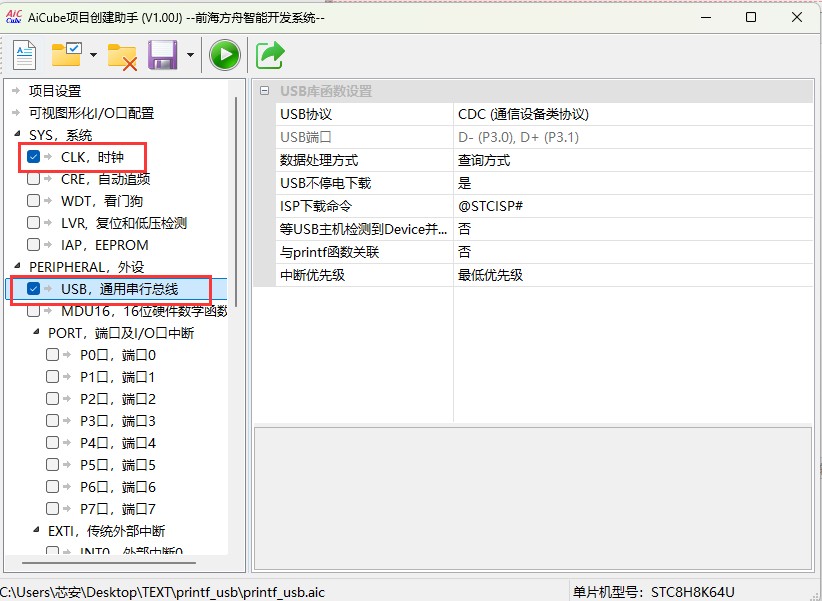
Task: Enable the WDT, 看门狗 checkbox
Action: (x=34, y=201)
